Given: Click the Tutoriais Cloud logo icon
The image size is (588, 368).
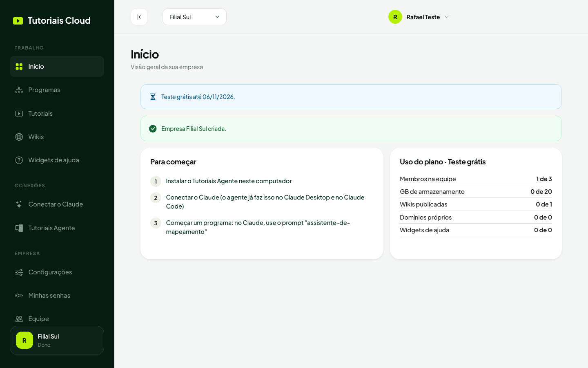Looking at the screenshot, I should click(x=18, y=21).
